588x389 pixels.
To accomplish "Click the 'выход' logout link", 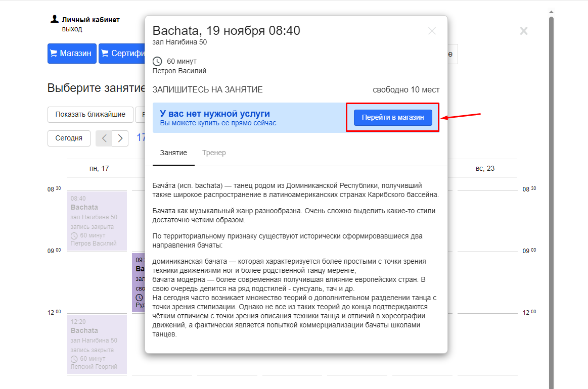I will pos(72,29).
